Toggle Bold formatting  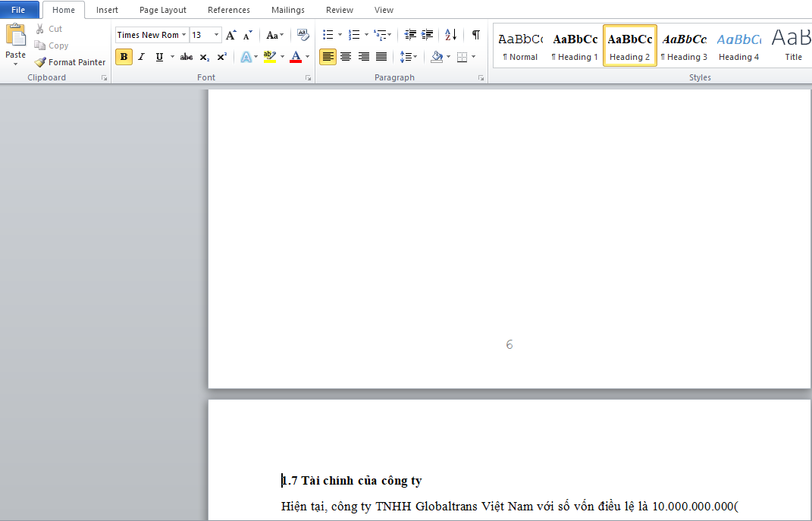click(124, 57)
